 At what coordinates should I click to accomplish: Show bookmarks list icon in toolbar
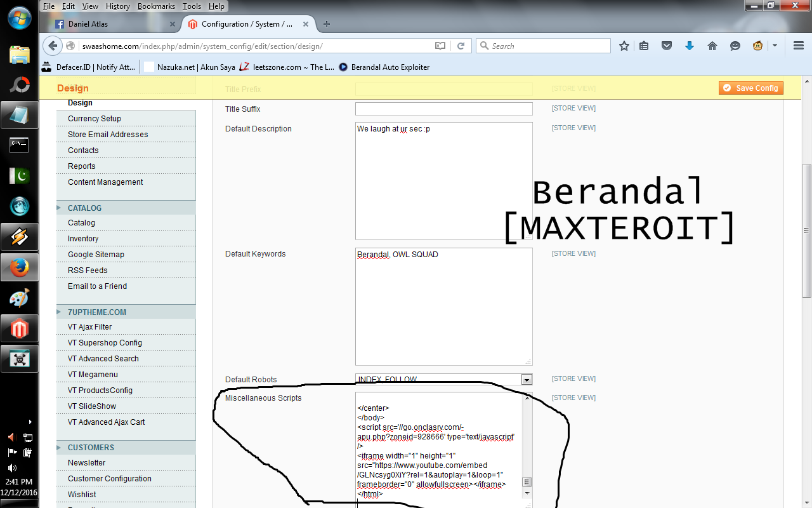click(644, 46)
